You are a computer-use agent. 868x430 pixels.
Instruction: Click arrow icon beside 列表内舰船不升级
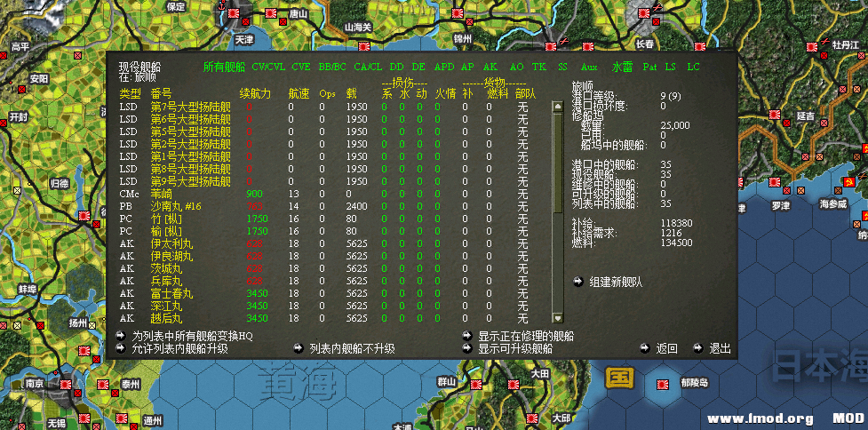tap(299, 348)
